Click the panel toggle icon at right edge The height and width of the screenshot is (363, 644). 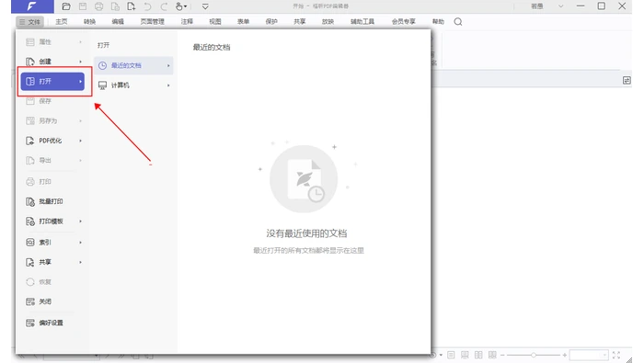627,80
